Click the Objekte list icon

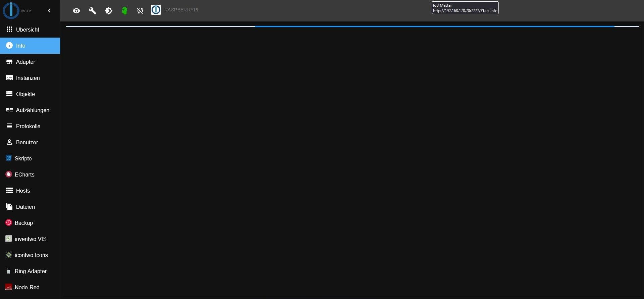click(9, 94)
